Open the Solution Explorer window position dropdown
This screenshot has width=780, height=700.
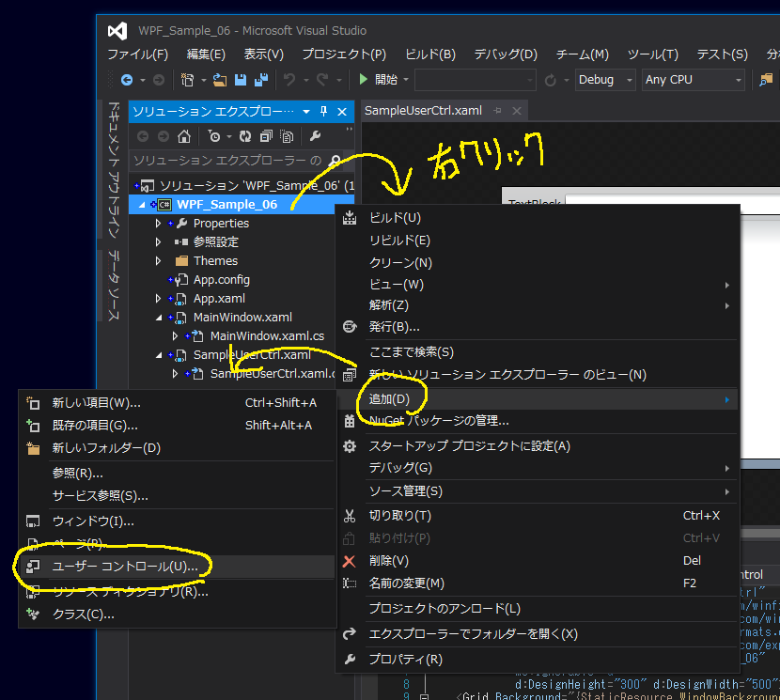click(x=306, y=112)
